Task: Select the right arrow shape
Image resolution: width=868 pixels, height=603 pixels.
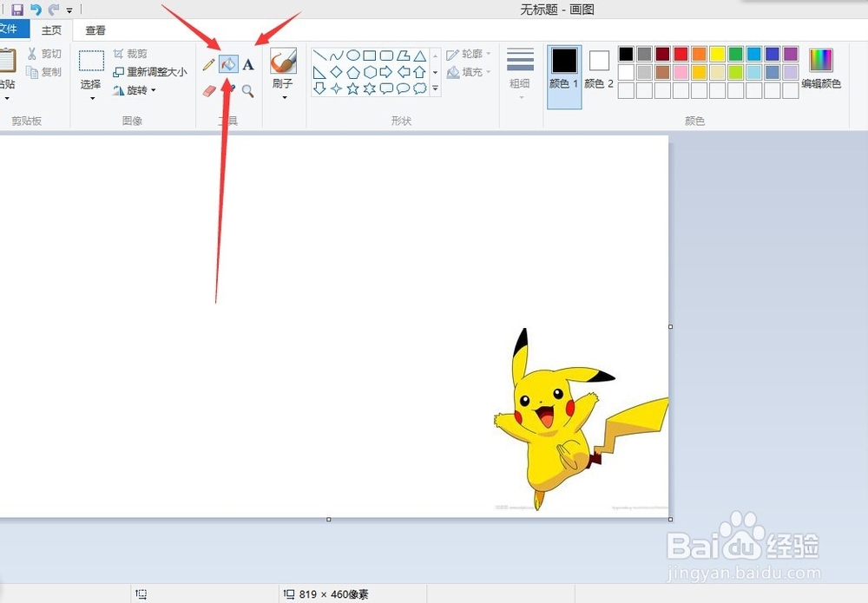Action: point(386,72)
